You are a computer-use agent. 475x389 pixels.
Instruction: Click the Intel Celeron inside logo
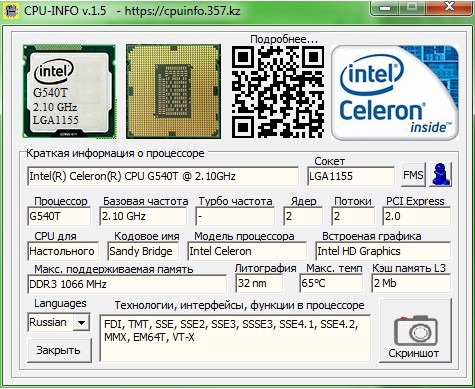[395, 92]
